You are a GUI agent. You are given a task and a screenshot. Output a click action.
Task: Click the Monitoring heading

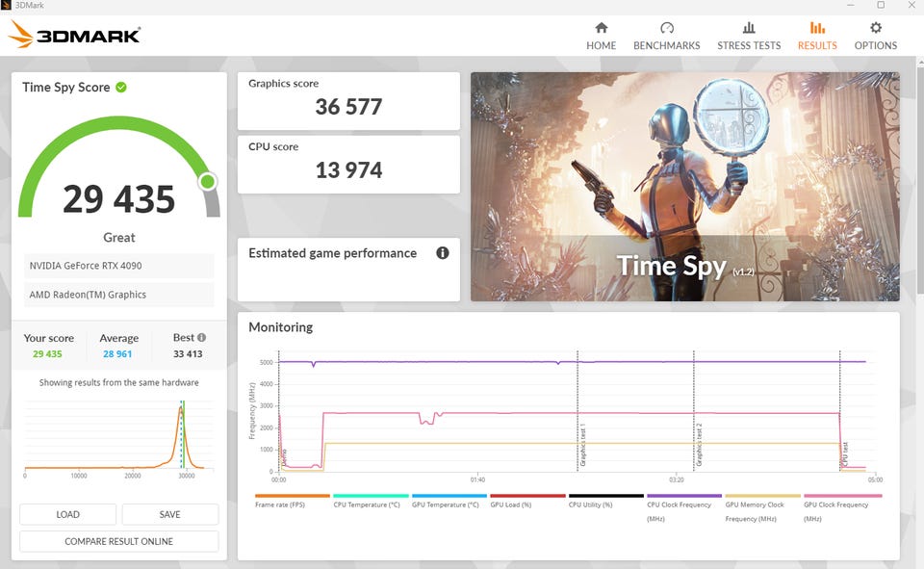click(280, 327)
